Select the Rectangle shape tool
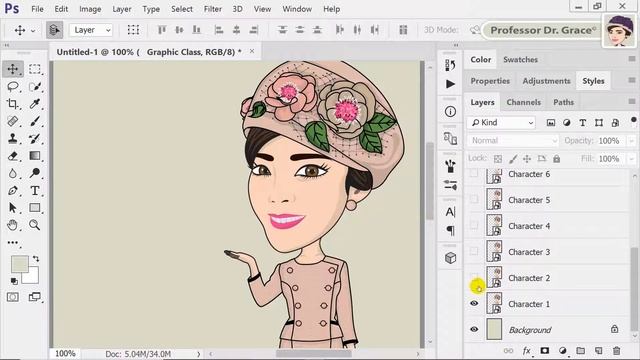The image size is (640, 360). (x=35, y=208)
